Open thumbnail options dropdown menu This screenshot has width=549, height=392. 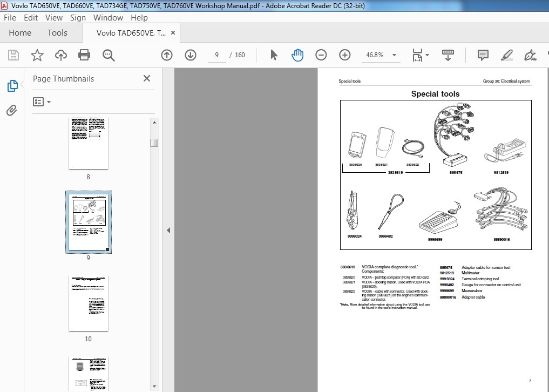[42, 102]
